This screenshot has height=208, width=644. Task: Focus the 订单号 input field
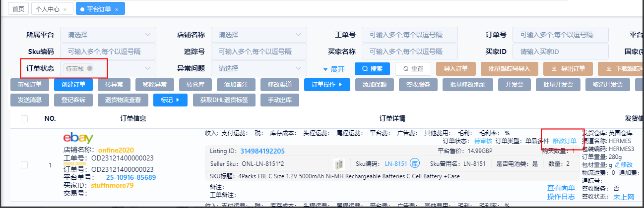[x=561, y=35]
